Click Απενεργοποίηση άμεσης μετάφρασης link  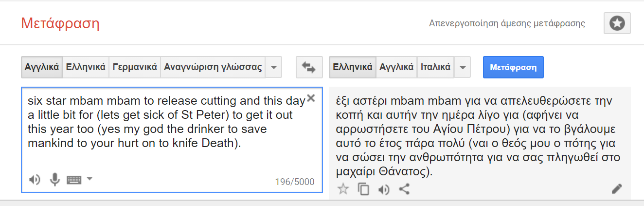pos(507,23)
